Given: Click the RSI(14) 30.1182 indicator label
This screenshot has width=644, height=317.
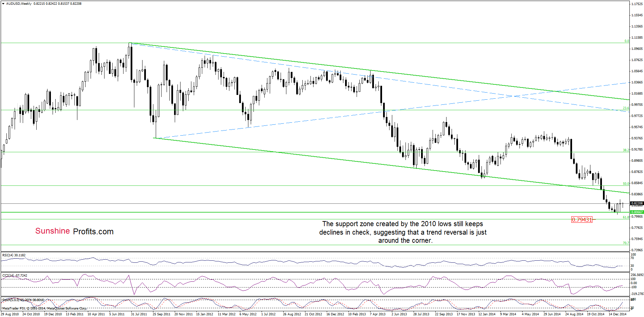Looking at the screenshot, I should (x=14, y=255).
